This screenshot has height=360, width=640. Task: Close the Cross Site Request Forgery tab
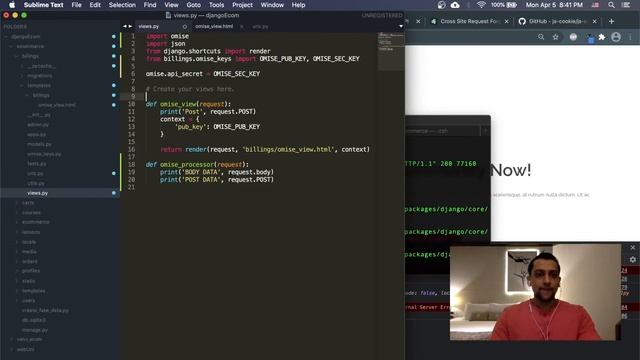pyautogui.click(x=507, y=21)
